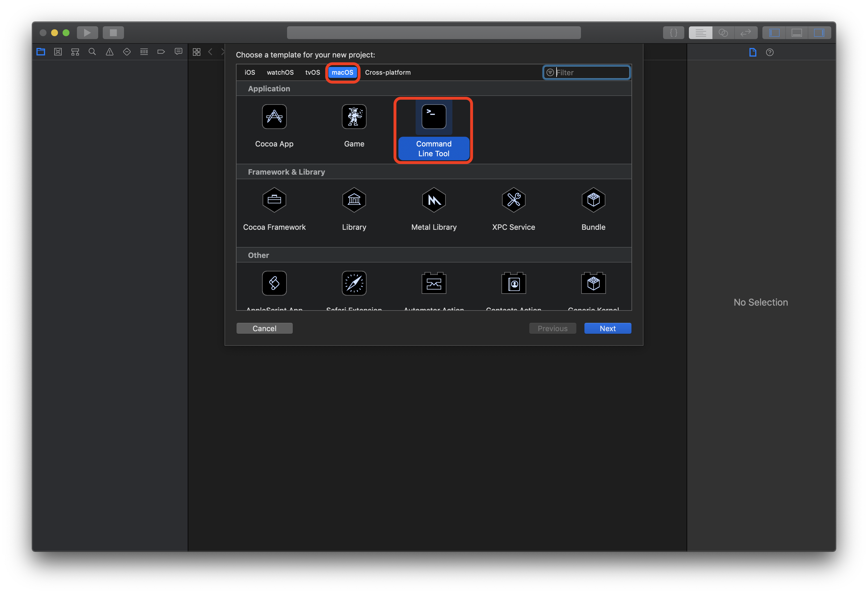
Task: Toggle the debug area visibility
Action: [797, 32]
